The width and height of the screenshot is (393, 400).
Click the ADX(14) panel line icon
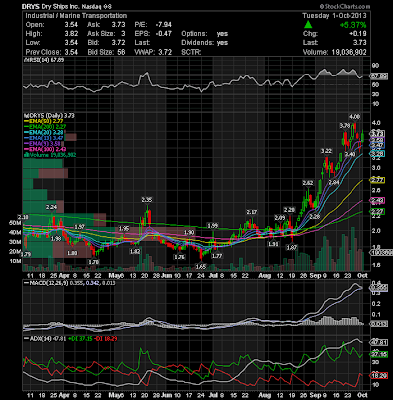pos(26,338)
